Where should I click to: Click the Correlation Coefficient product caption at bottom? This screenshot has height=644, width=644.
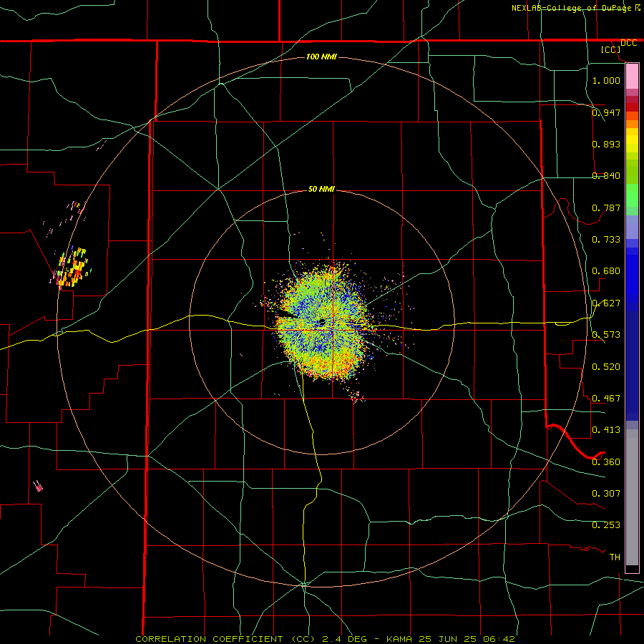tap(325, 639)
